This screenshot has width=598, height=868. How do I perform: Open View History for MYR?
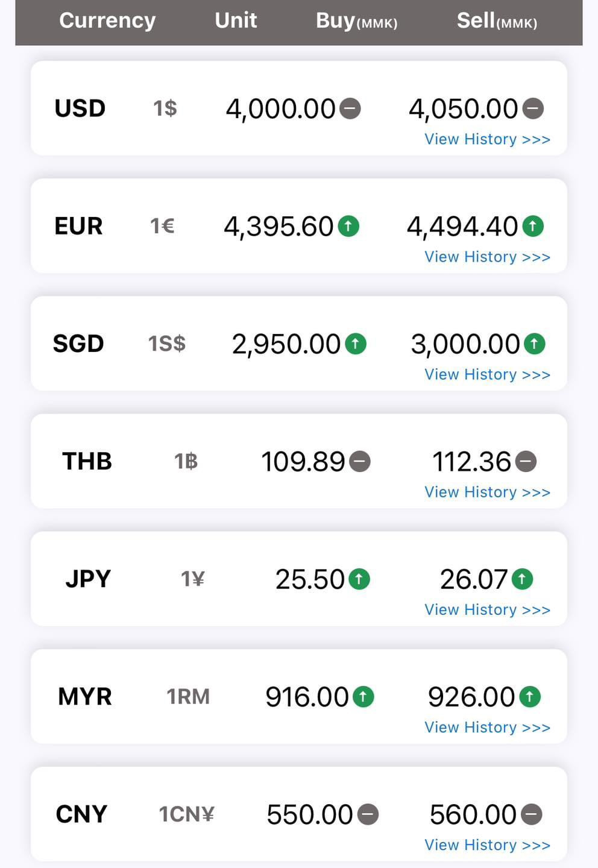[487, 727]
